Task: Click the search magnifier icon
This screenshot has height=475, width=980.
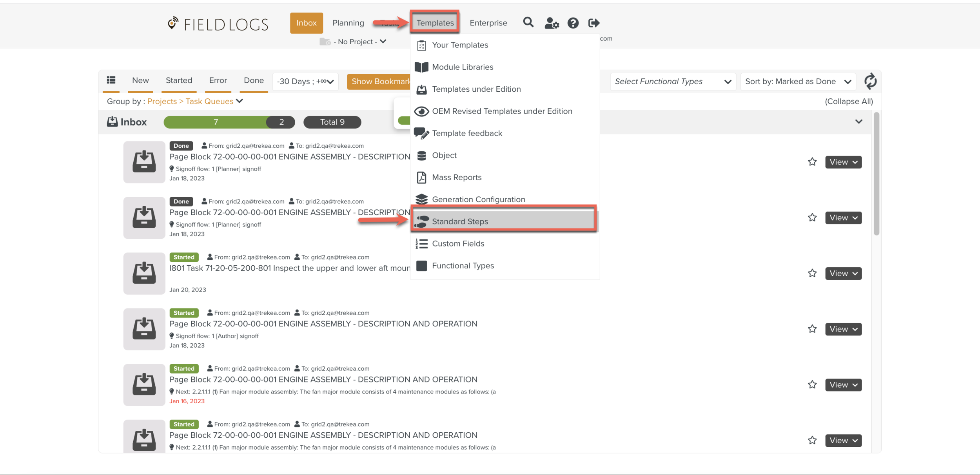Action: click(x=528, y=23)
